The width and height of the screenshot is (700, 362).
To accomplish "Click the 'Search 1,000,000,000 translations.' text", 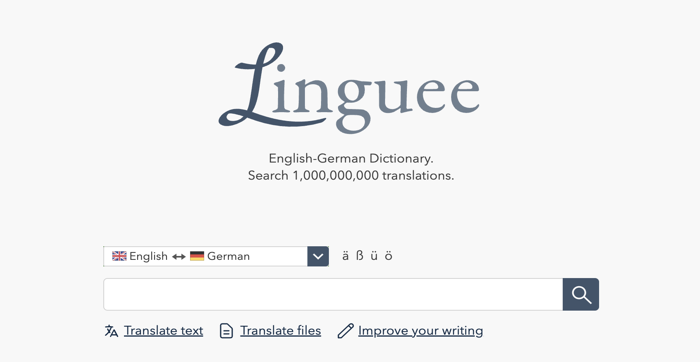I will coord(351,176).
